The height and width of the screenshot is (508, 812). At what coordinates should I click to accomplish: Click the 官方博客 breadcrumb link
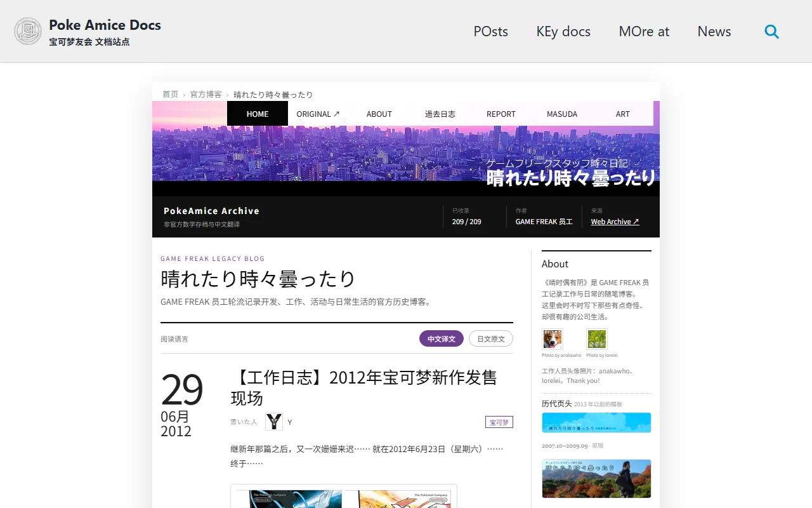tap(206, 94)
